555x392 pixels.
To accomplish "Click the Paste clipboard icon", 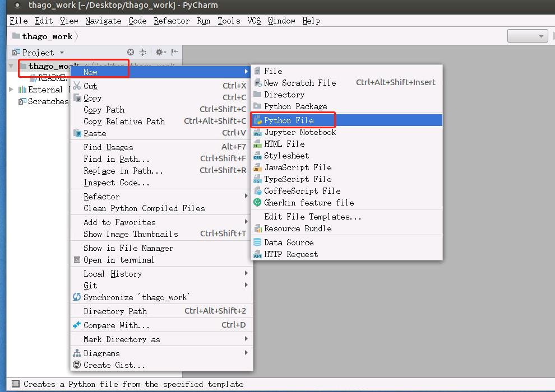I will (77, 133).
